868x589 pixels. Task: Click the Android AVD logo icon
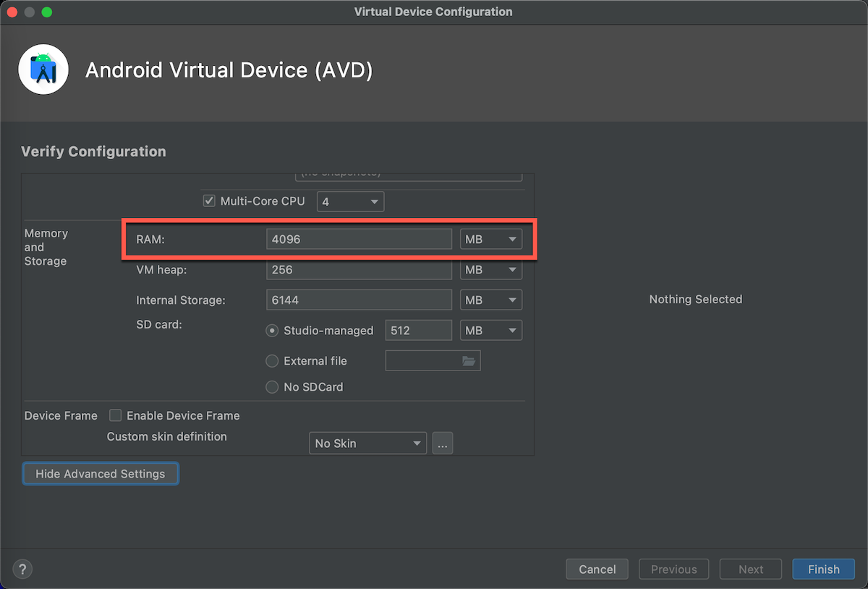[x=43, y=69]
